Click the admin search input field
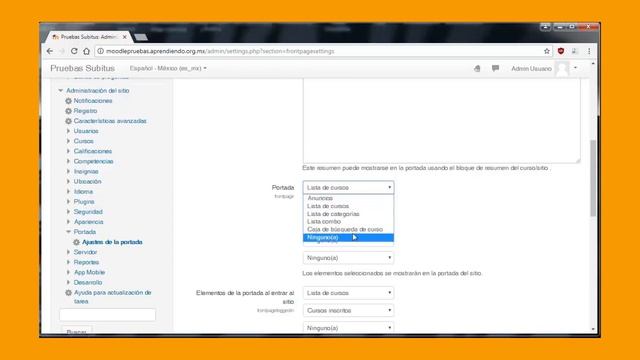The height and width of the screenshot is (360, 640). tap(107, 315)
